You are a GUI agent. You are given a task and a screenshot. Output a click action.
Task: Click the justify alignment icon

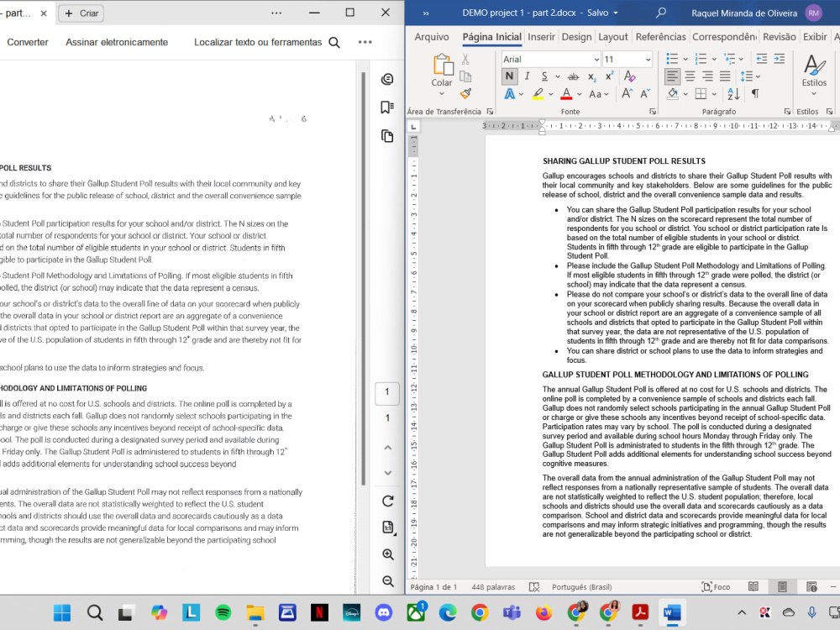(x=725, y=76)
